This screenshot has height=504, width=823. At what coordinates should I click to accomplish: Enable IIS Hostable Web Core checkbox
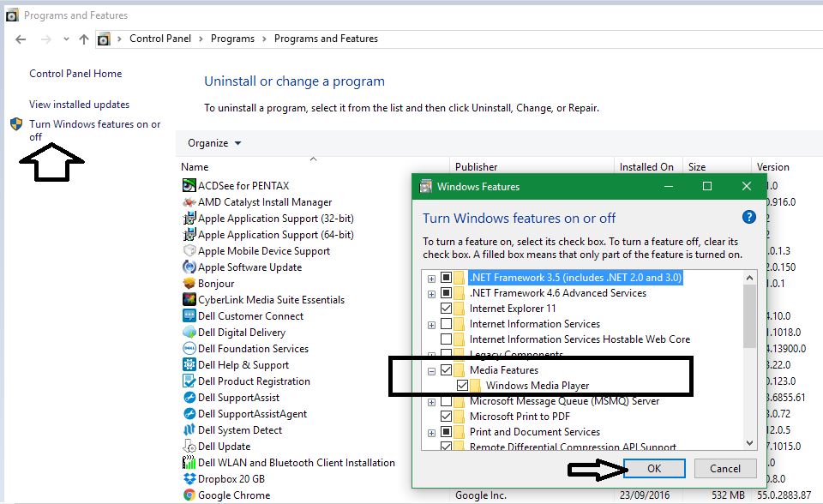(x=446, y=339)
